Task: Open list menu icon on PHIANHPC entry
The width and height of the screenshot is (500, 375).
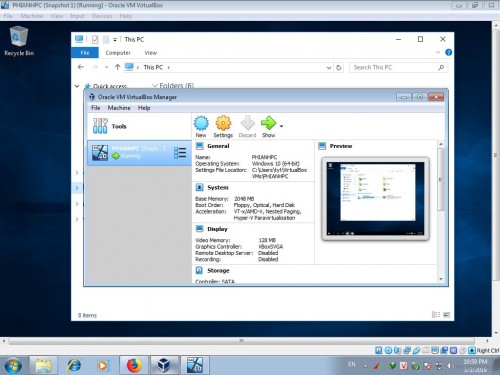Action: [180, 153]
